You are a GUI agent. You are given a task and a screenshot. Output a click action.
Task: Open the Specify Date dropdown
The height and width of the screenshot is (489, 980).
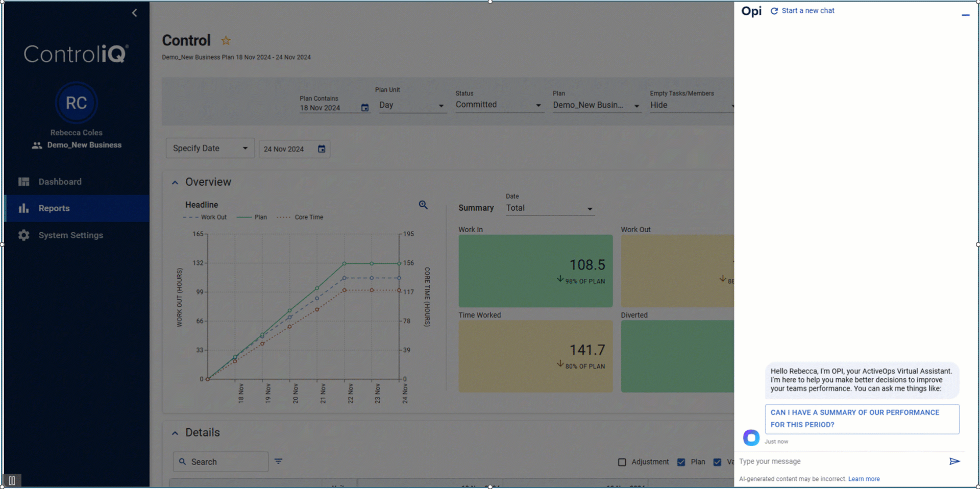click(210, 148)
